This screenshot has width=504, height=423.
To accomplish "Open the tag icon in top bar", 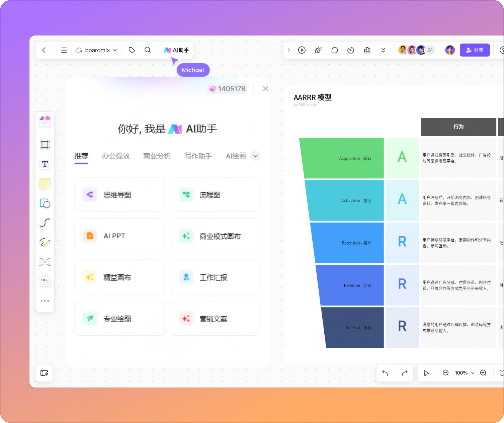I will 132,50.
